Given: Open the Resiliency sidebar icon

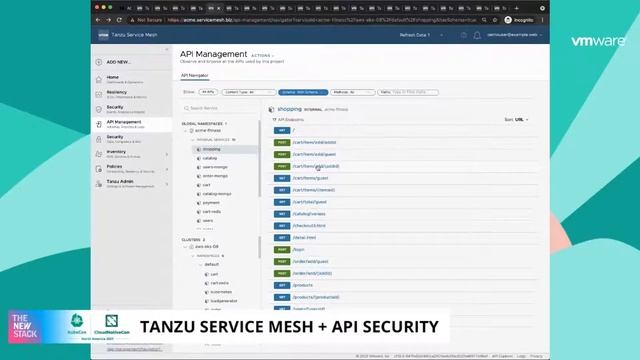Looking at the screenshot, I should 99,94.
